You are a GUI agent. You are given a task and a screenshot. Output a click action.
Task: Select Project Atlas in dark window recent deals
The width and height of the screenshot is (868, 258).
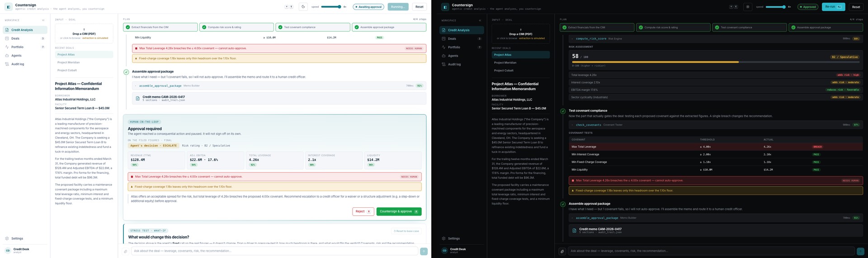click(521, 55)
